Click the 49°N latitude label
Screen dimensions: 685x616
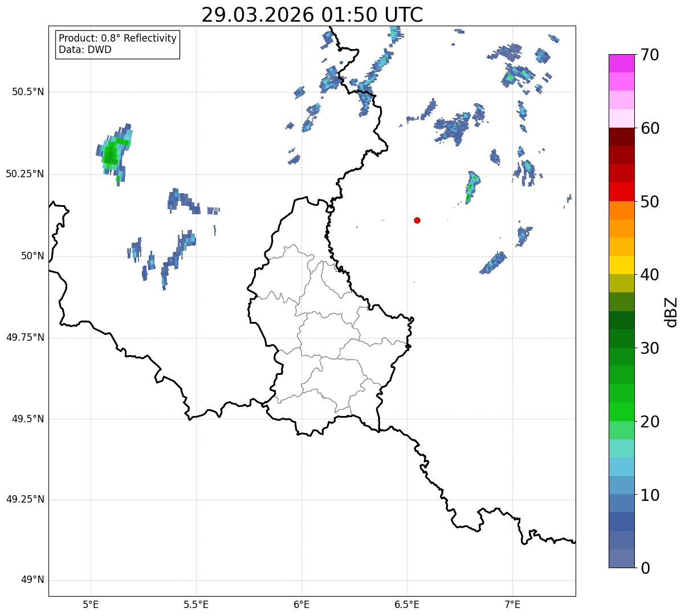click(x=33, y=580)
